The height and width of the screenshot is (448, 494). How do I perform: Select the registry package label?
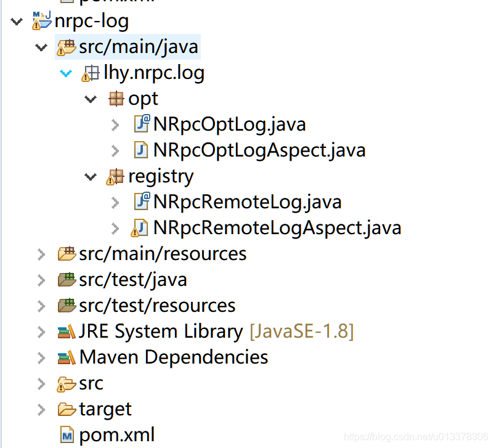coord(161,177)
